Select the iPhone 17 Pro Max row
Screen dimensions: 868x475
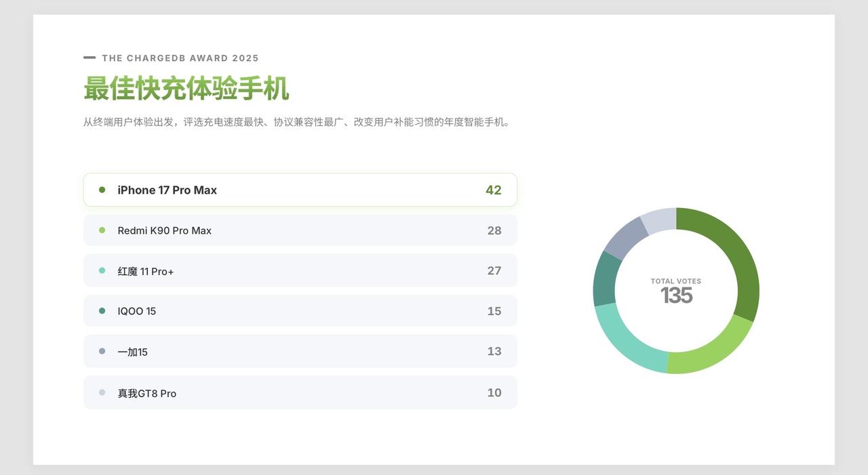point(300,190)
